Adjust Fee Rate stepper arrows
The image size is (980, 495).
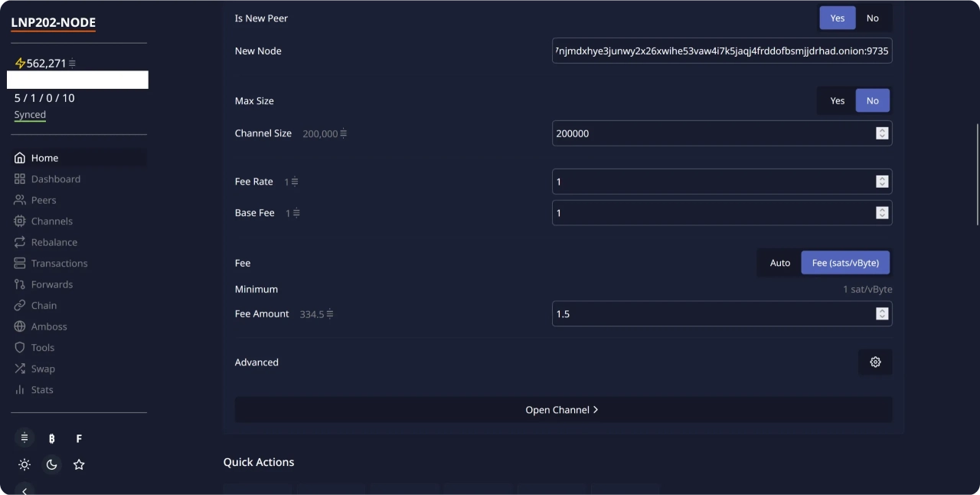click(882, 182)
